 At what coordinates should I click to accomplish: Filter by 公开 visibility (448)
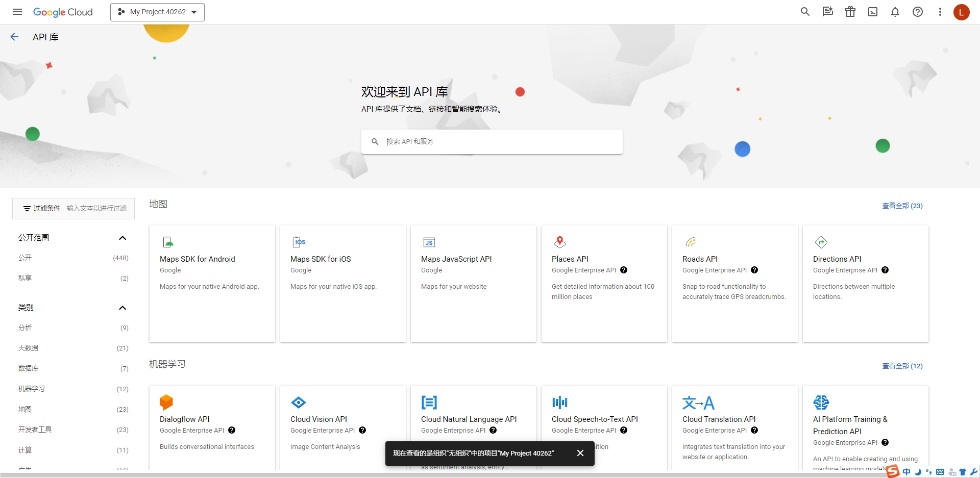coord(73,258)
